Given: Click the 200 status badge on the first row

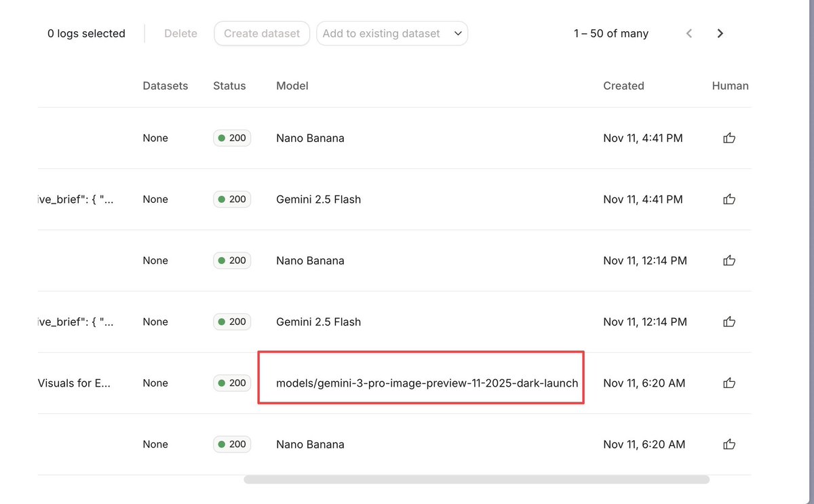Looking at the screenshot, I should [x=232, y=138].
